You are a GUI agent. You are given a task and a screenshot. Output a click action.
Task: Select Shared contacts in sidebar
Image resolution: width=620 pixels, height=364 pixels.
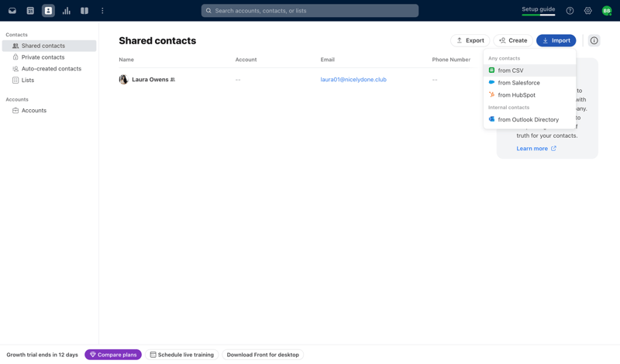(49, 46)
